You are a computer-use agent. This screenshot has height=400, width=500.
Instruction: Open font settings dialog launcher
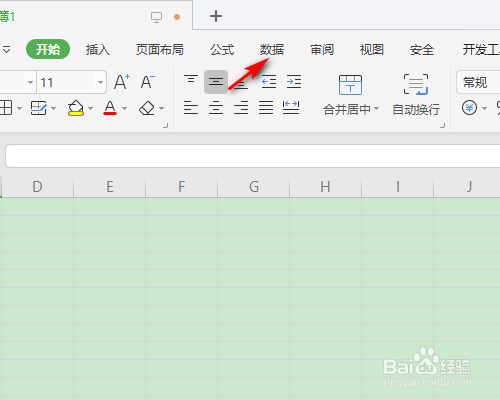(x=166, y=125)
